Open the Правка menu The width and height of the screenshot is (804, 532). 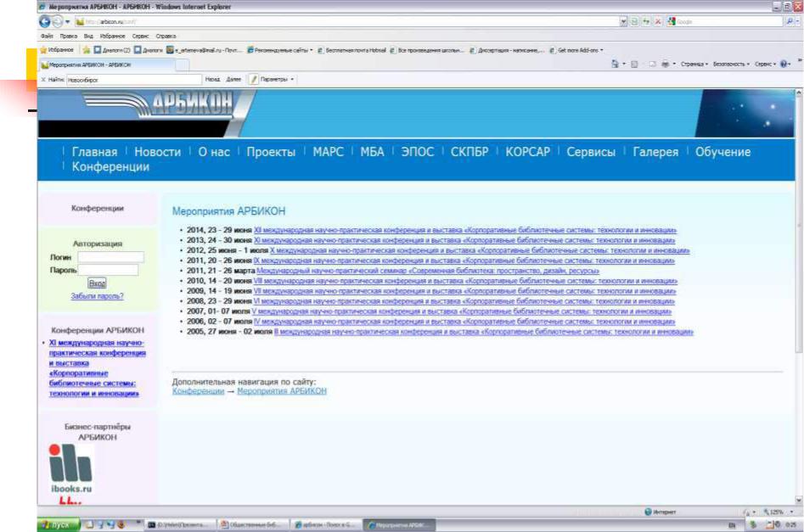point(68,36)
